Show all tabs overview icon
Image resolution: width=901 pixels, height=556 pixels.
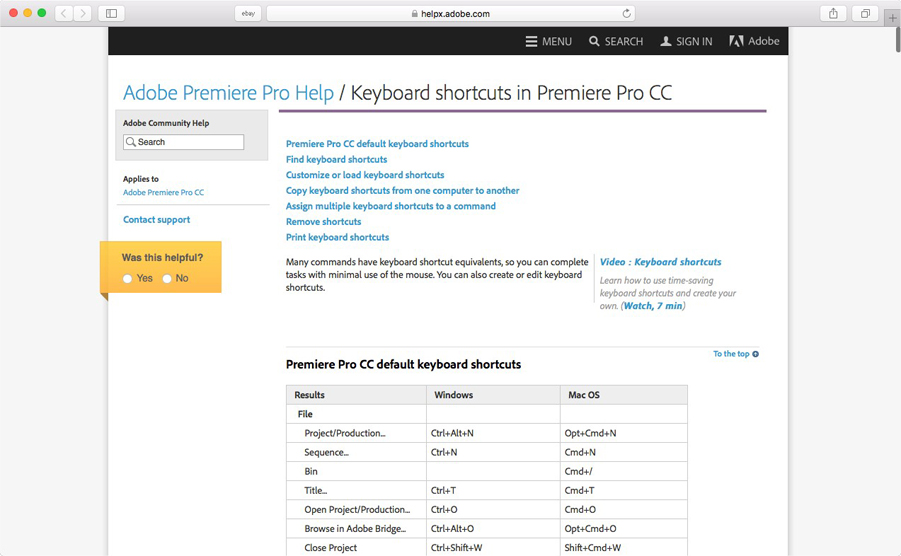tap(865, 13)
